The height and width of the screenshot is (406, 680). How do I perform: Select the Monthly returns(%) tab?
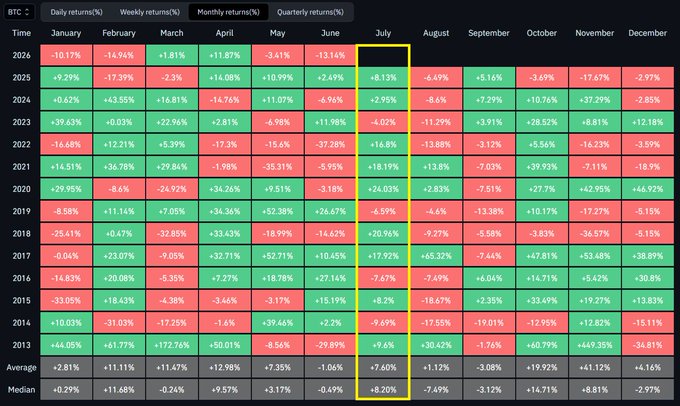[228, 12]
